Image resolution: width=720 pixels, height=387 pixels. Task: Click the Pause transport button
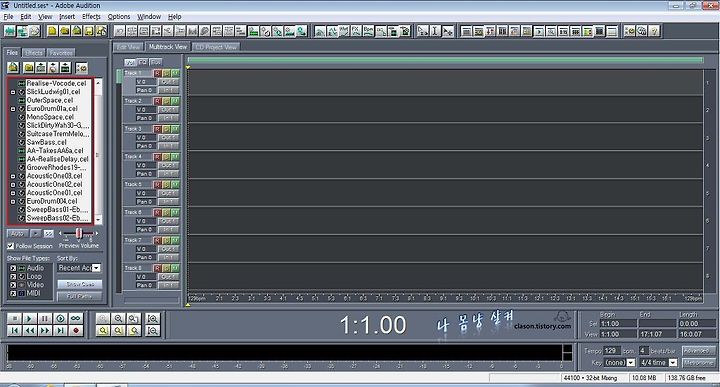tap(45, 318)
